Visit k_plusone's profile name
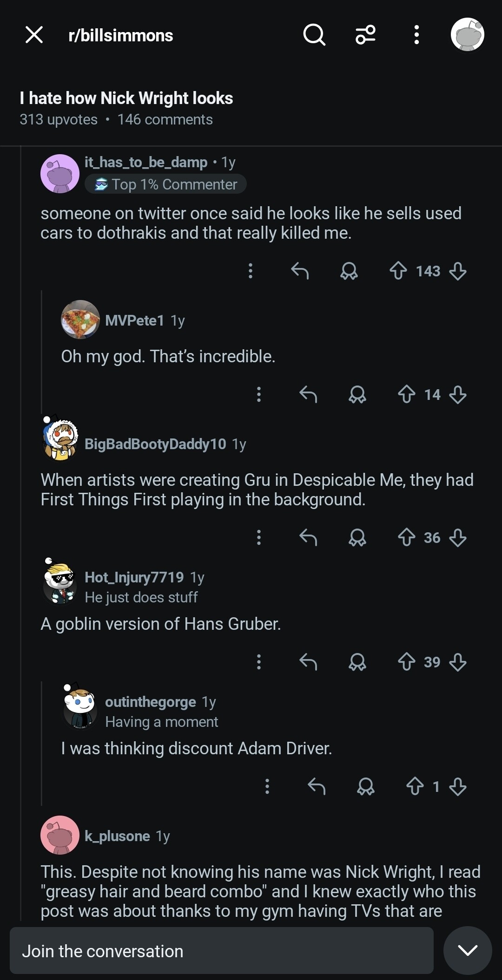 pos(117,836)
